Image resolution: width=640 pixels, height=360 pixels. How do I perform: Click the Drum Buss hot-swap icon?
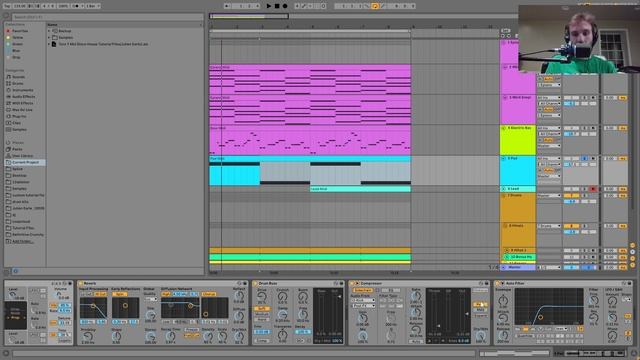click(x=336, y=283)
